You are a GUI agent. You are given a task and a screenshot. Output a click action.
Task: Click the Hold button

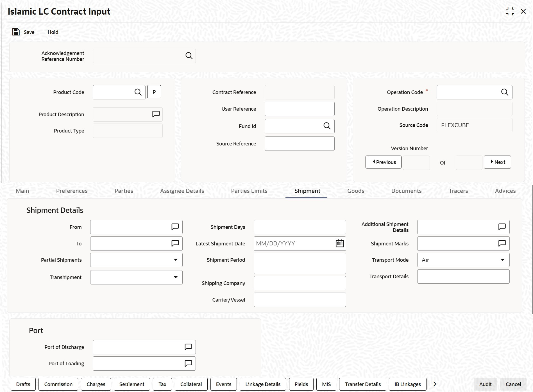(53, 32)
